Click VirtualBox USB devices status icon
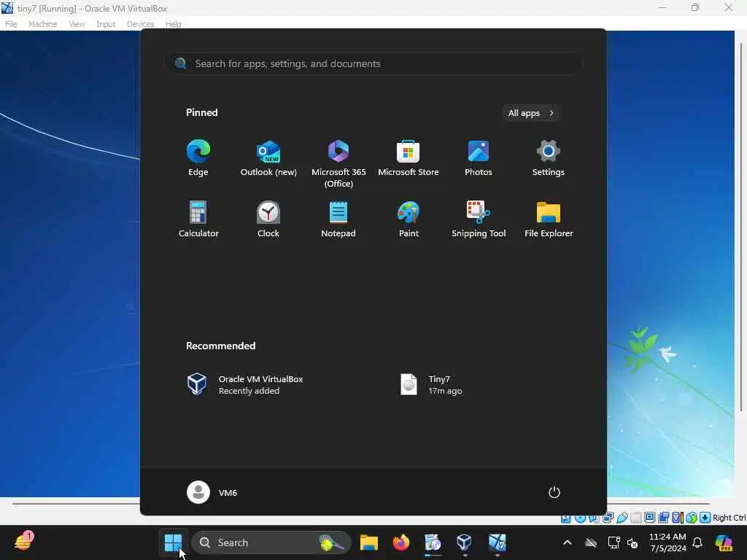Screen dimensions: 747x560 (x=622, y=518)
